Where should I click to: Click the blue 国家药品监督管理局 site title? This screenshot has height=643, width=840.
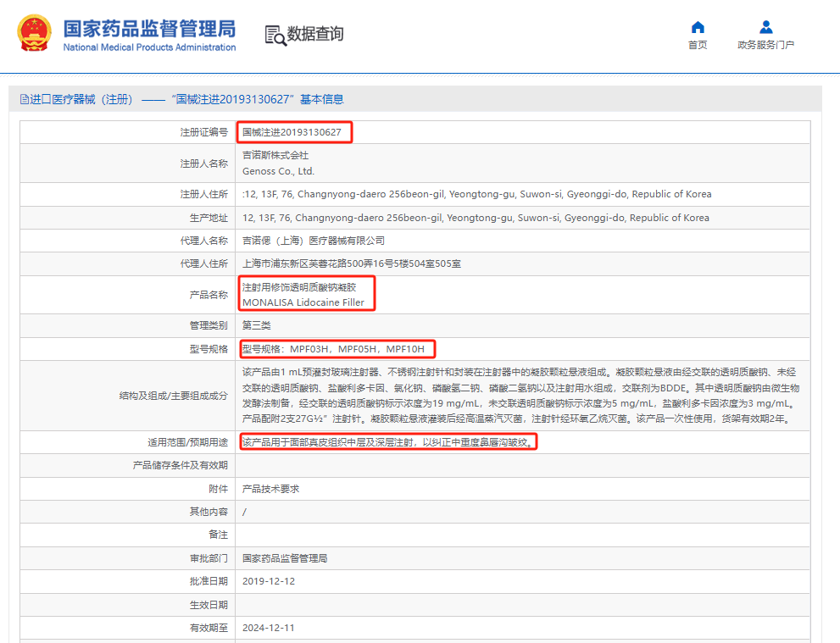point(149,29)
